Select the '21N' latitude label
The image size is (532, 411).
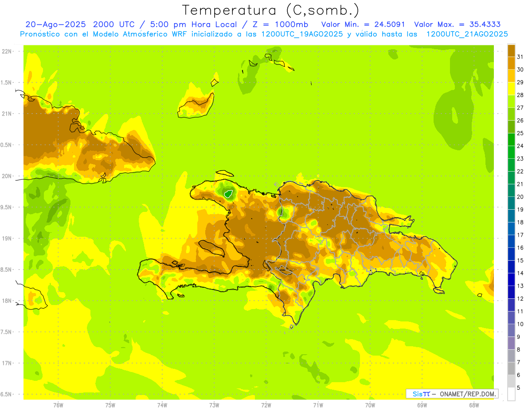coord(6,114)
